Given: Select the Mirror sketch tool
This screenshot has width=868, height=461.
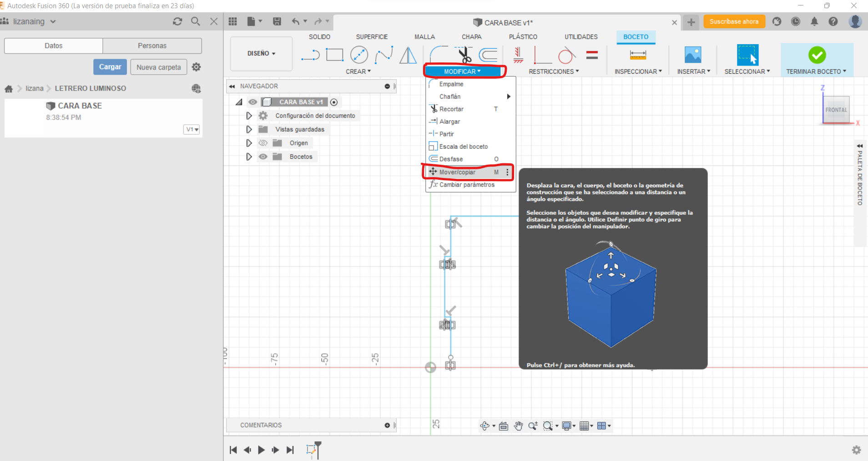Looking at the screenshot, I should click(x=408, y=55).
